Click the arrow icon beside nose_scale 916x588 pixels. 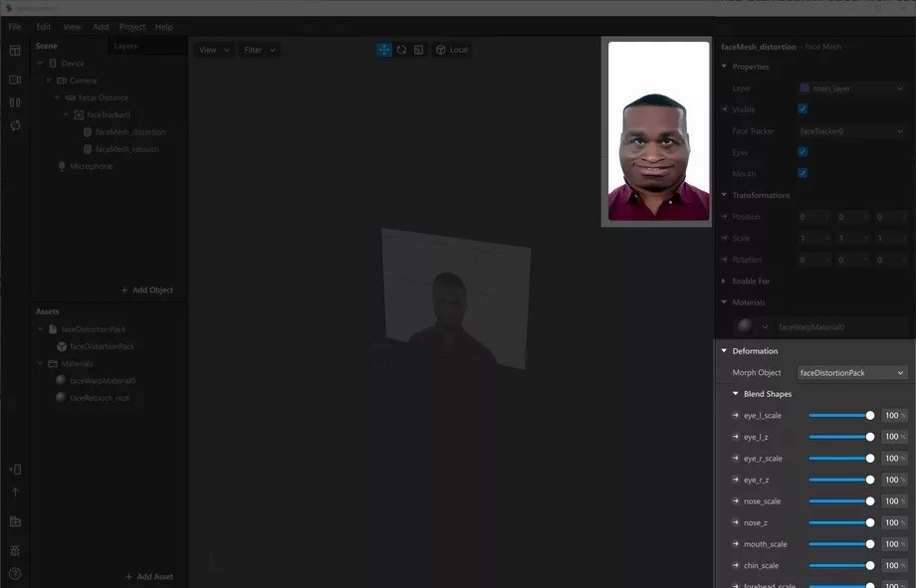click(736, 501)
